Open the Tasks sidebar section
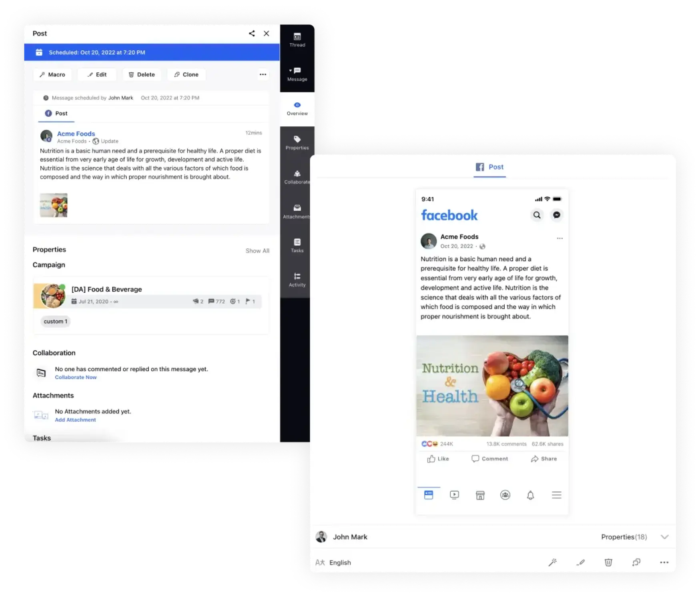This screenshot has height=596, width=700. (297, 246)
